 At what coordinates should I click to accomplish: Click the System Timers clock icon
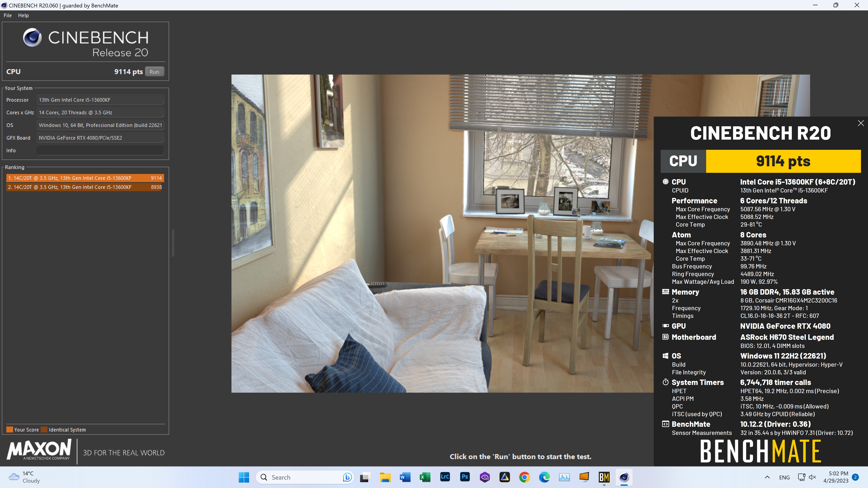coord(665,382)
